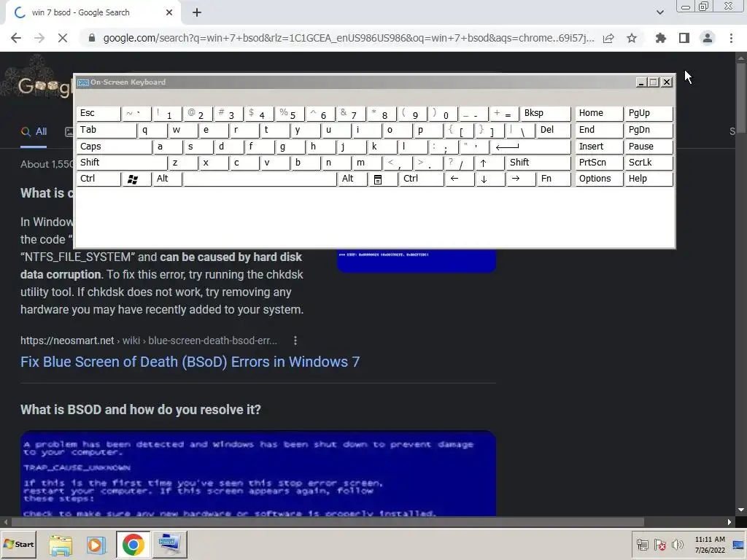Viewport: 747px width, 560px height.
Task: Open Fix Blue Screen of Death link
Action: (190, 362)
